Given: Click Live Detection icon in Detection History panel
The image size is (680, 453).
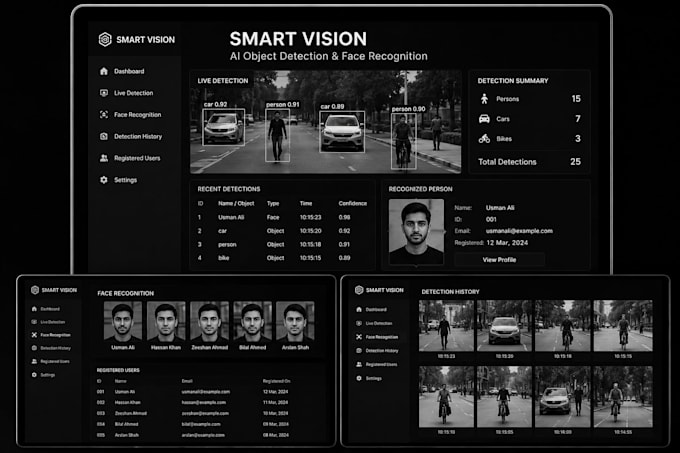Looking at the screenshot, I should click(359, 323).
